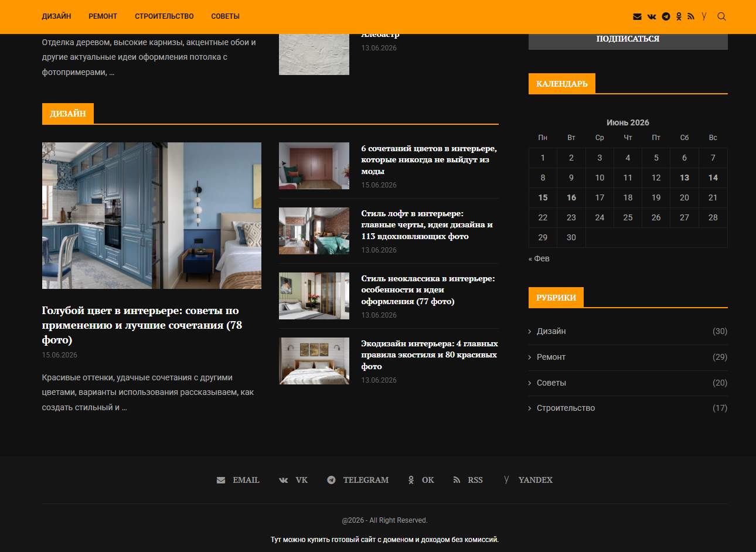Open the VK icon in header
This screenshot has width=756, height=552.
click(x=652, y=16)
